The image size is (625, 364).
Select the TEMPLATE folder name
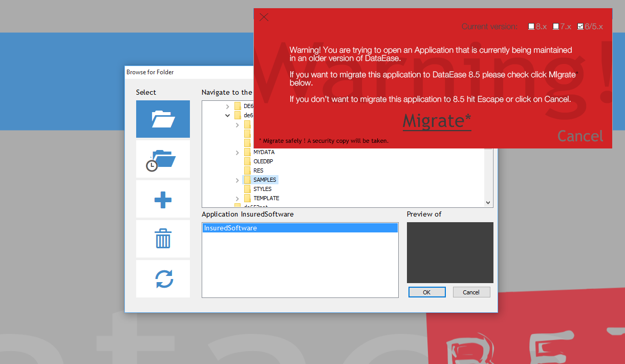266,199
